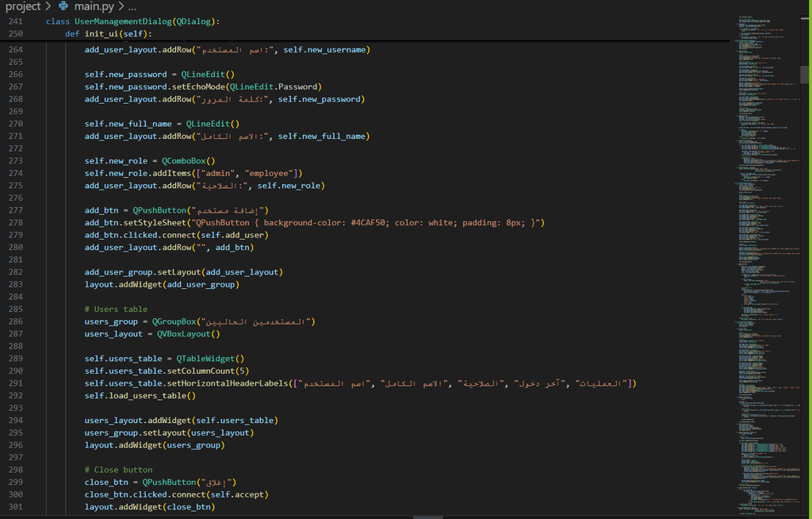Click "self.new_full_name" argument on line 271
This screenshot has height=519, width=812.
[322, 136]
